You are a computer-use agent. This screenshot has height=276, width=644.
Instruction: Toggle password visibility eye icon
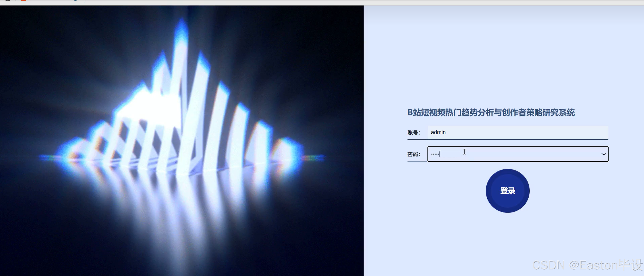click(x=603, y=154)
